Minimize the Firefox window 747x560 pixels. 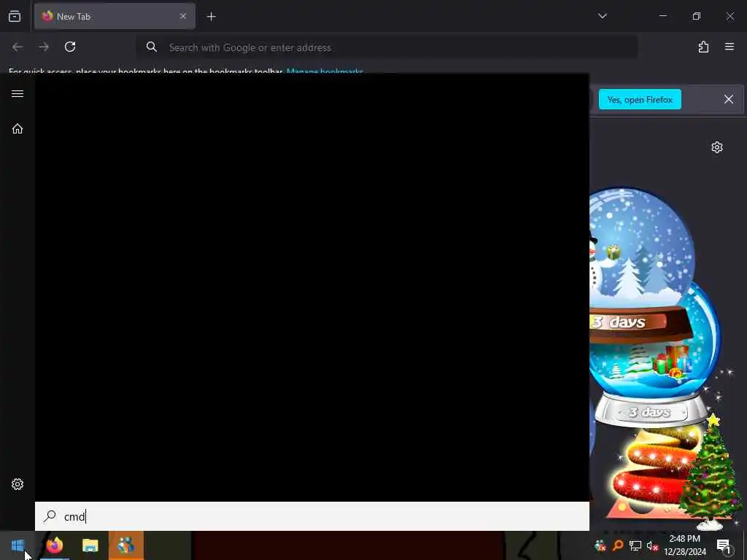click(x=662, y=16)
